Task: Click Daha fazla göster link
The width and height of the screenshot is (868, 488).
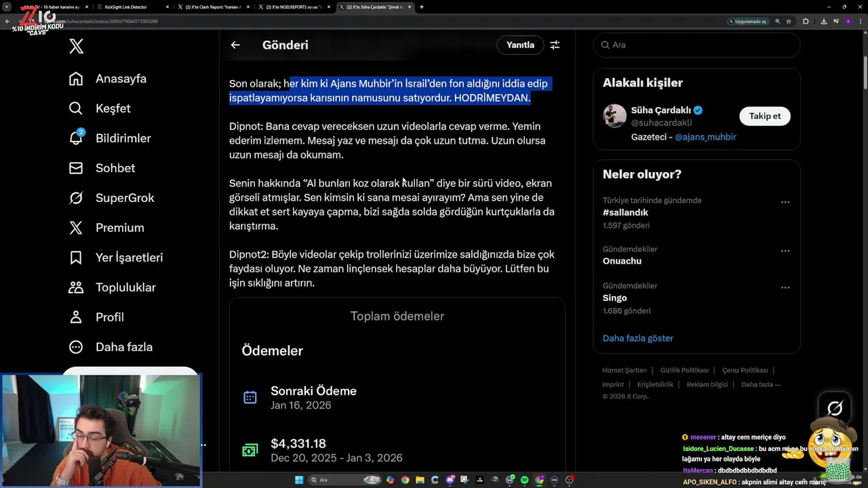Action: [637, 338]
